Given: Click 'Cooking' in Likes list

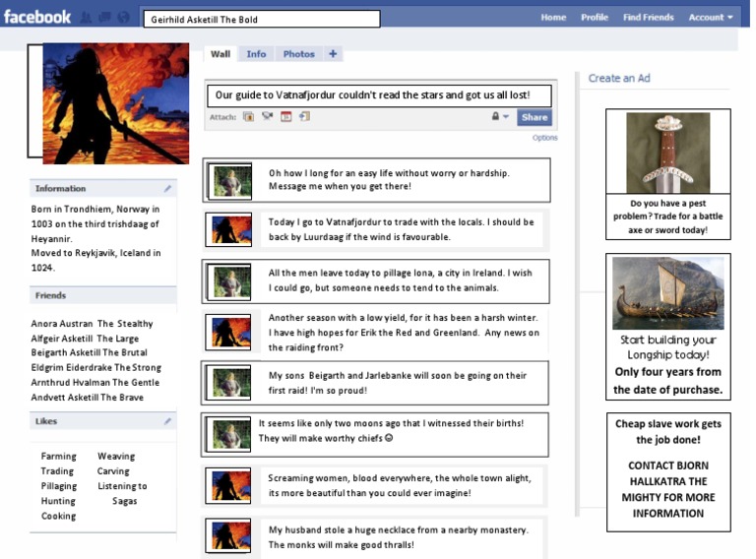Looking at the screenshot, I should [x=58, y=516].
